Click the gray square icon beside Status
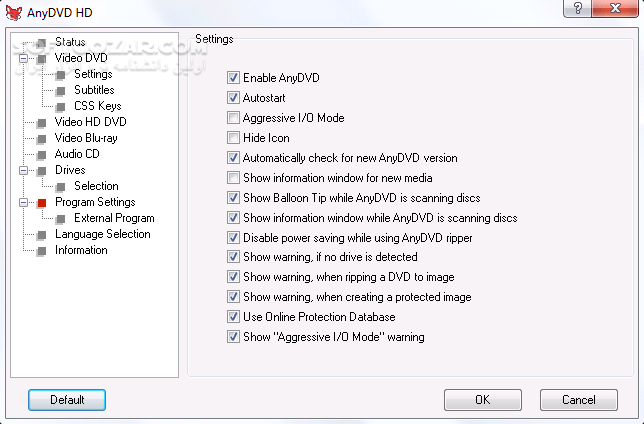The width and height of the screenshot is (644, 424). pyautogui.click(x=42, y=42)
